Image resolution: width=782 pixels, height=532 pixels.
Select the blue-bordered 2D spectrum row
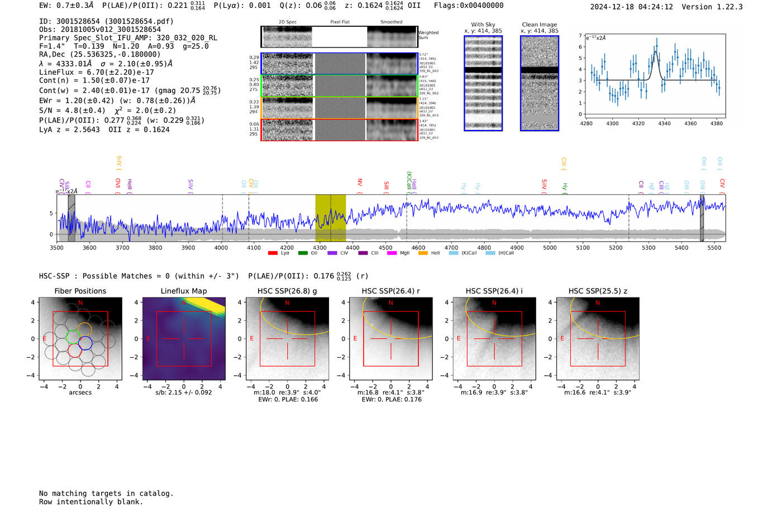click(x=340, y=64)
